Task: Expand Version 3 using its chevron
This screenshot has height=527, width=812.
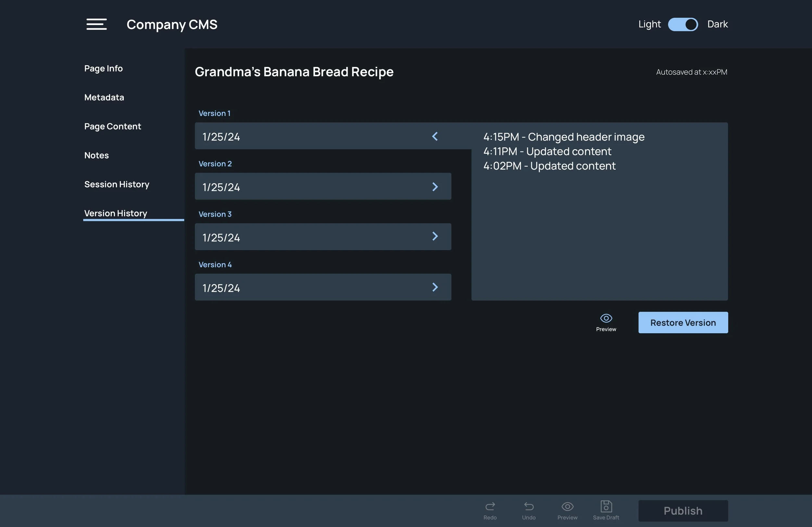Action: click(x=435, y=236)
